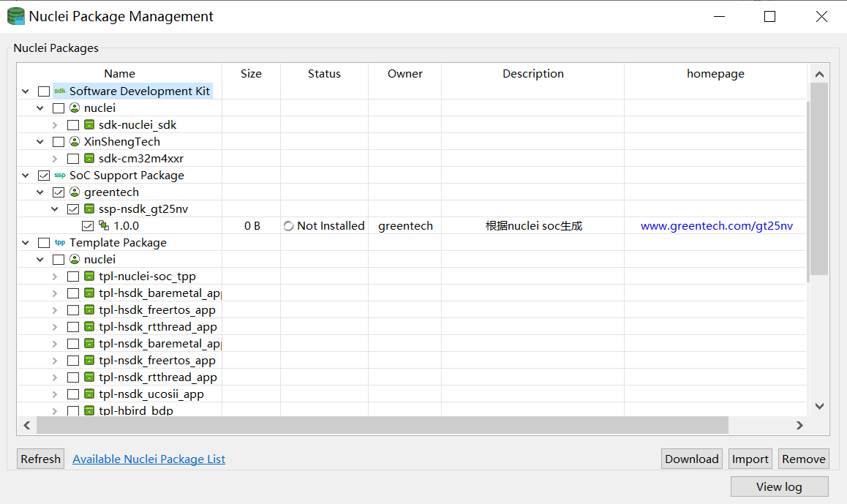The height and width of the screenshot is (504, 847).
Task: Click the Refresh button
Action: point(40,459)
